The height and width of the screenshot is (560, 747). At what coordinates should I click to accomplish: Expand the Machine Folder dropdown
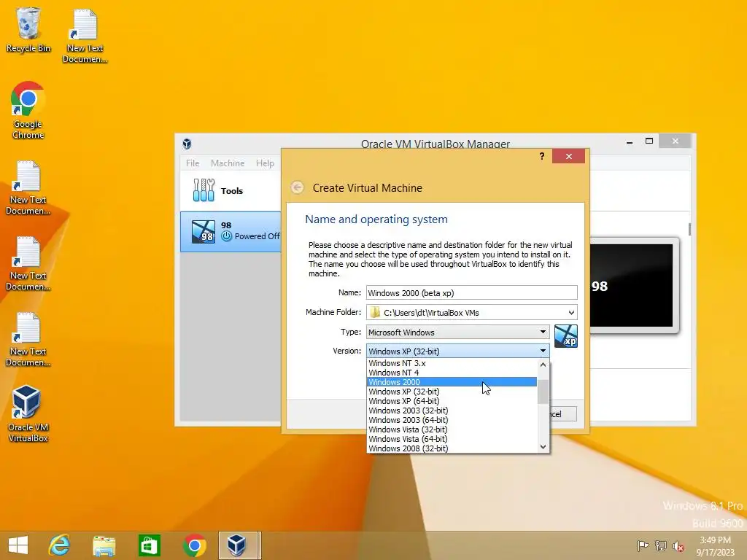571,312
